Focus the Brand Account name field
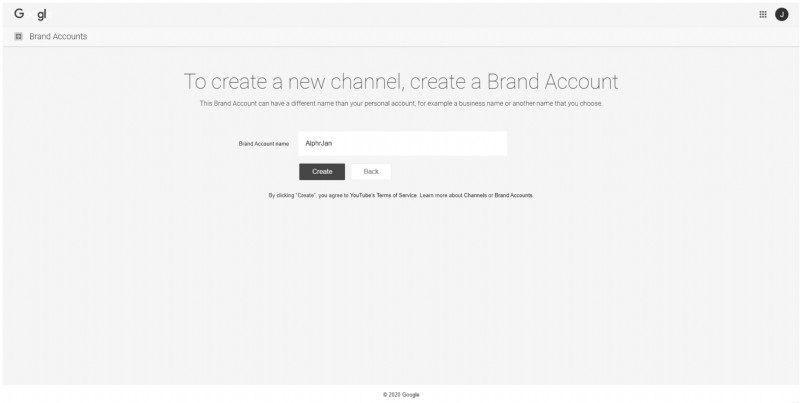The width and height of the screenshot is (800, 403). tap(403, 143)
